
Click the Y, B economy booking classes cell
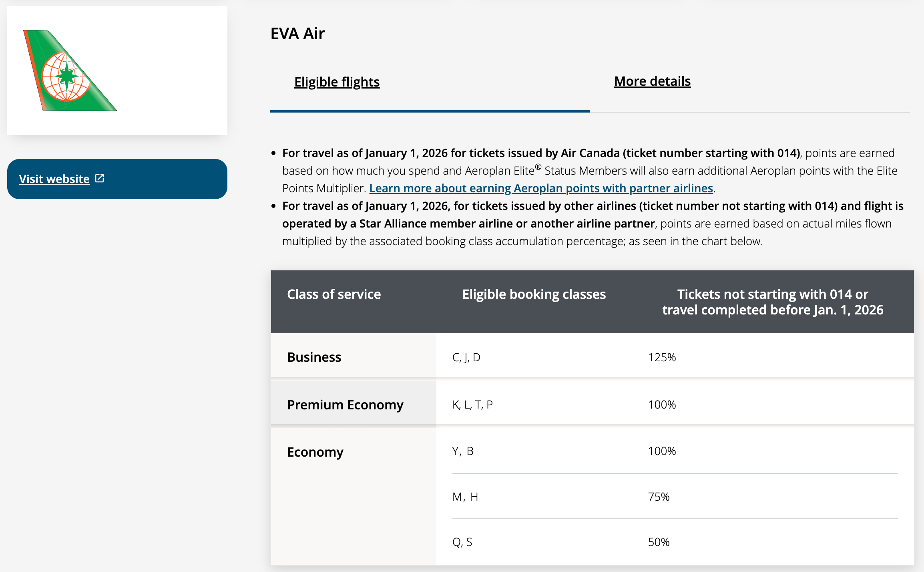[x=462, y=451]
